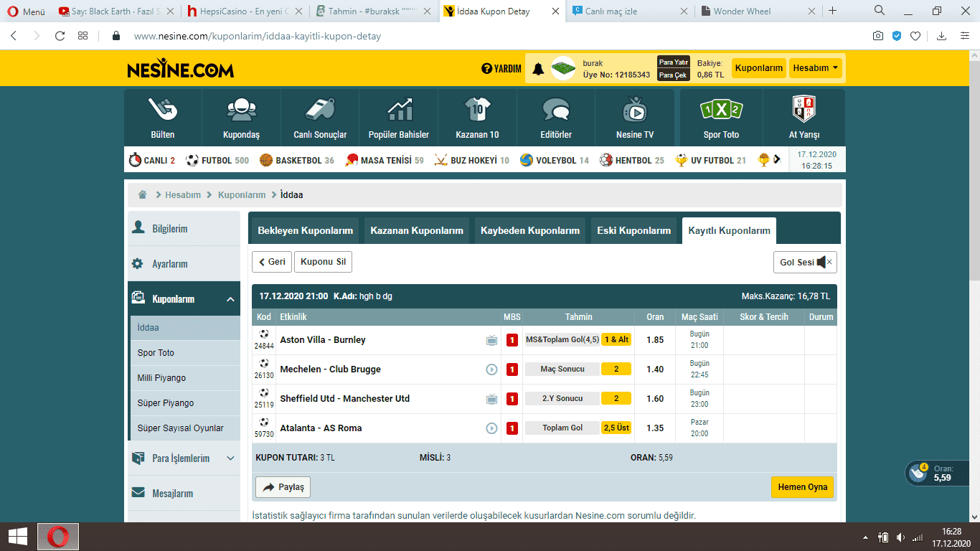Open Mesajlarım sidebar item

[x=184, y=493]
